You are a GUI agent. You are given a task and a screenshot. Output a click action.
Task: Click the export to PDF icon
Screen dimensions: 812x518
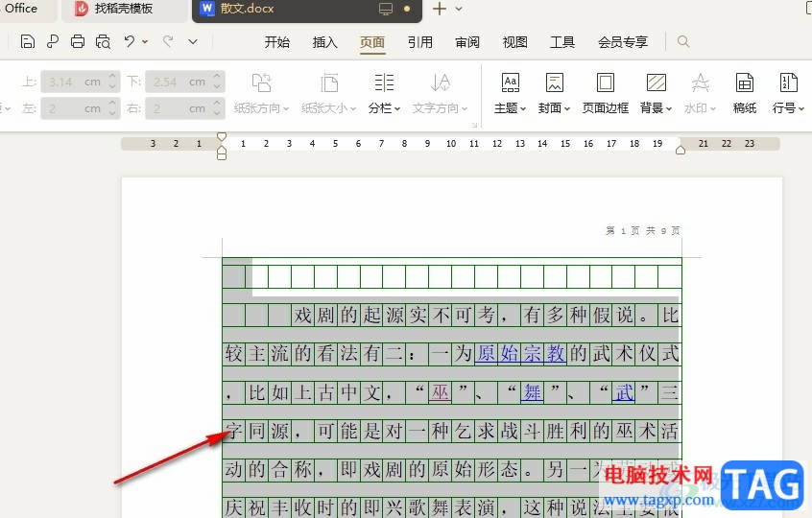(52, 41)
